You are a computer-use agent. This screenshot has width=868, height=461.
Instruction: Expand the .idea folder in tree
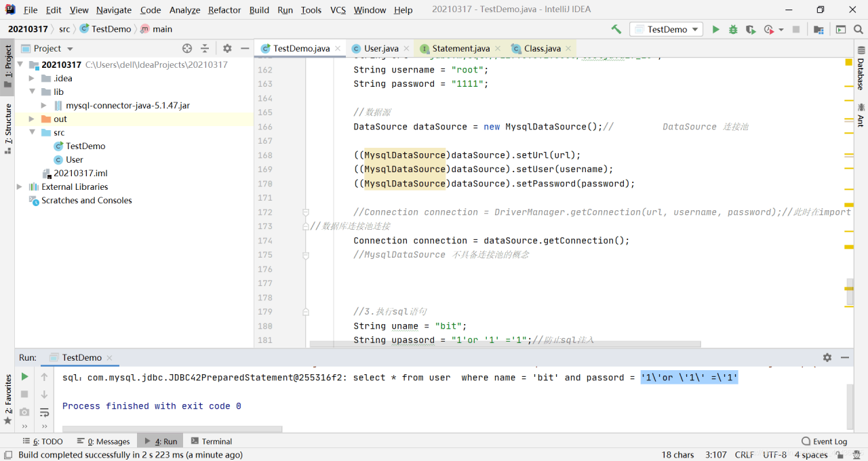click(32, 78)
